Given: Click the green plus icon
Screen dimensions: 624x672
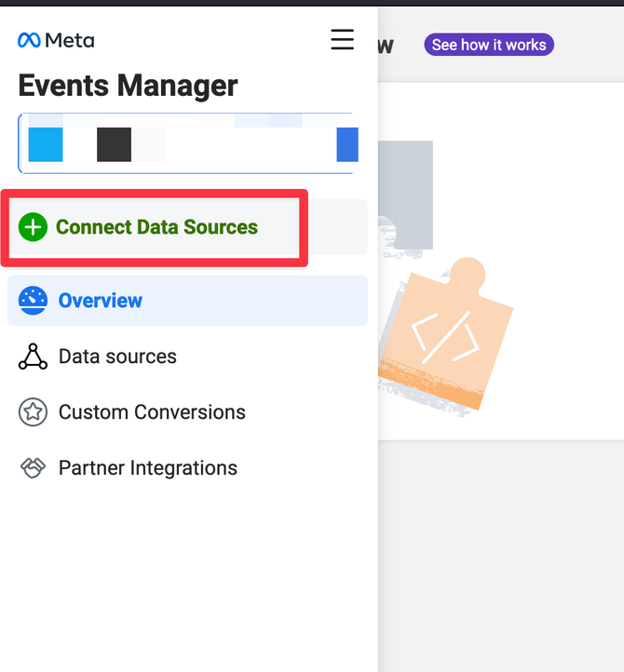Looking at the screenshot, I should 33,227.
